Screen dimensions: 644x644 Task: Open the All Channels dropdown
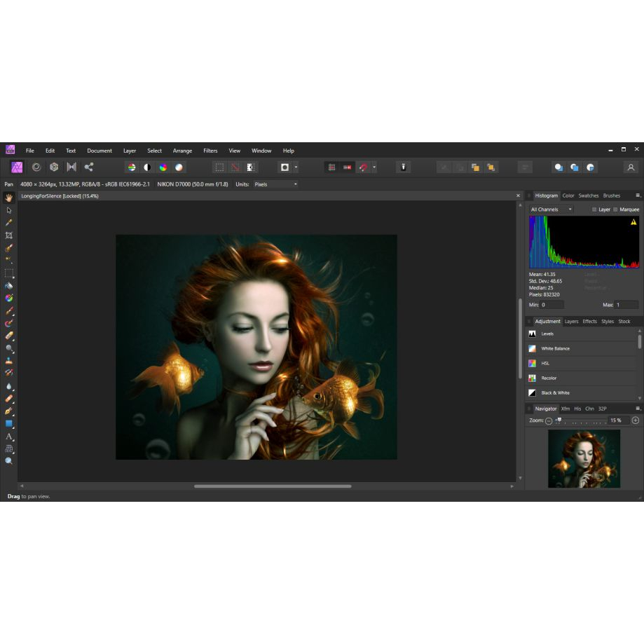[x=551, y=210]
